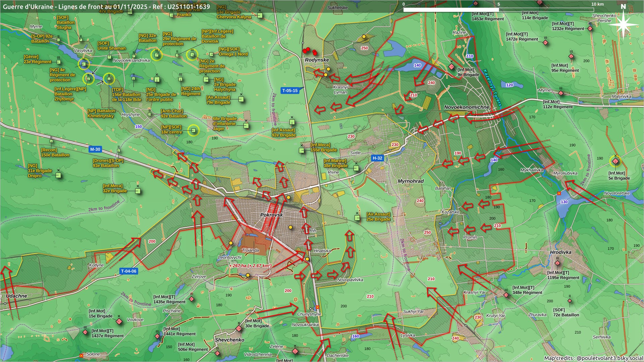Click the +267 ha area gain label

click(x=250, y=265)
